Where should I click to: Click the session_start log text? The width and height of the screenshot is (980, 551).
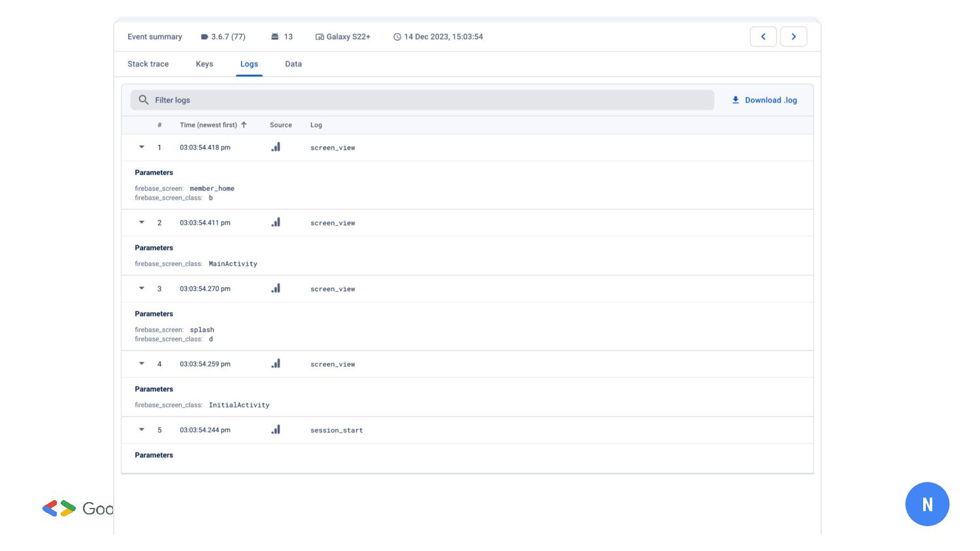point(336,430)
